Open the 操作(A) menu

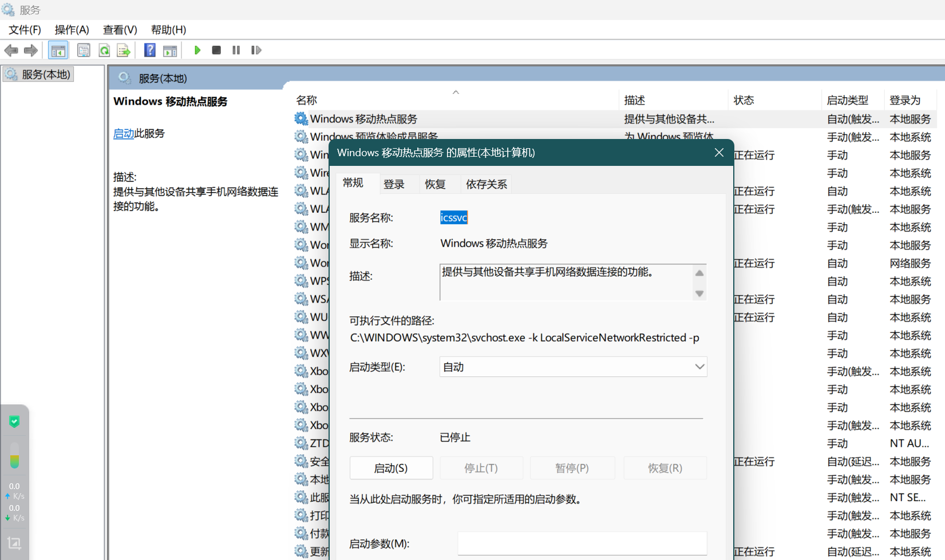click(x=72, y=30)
